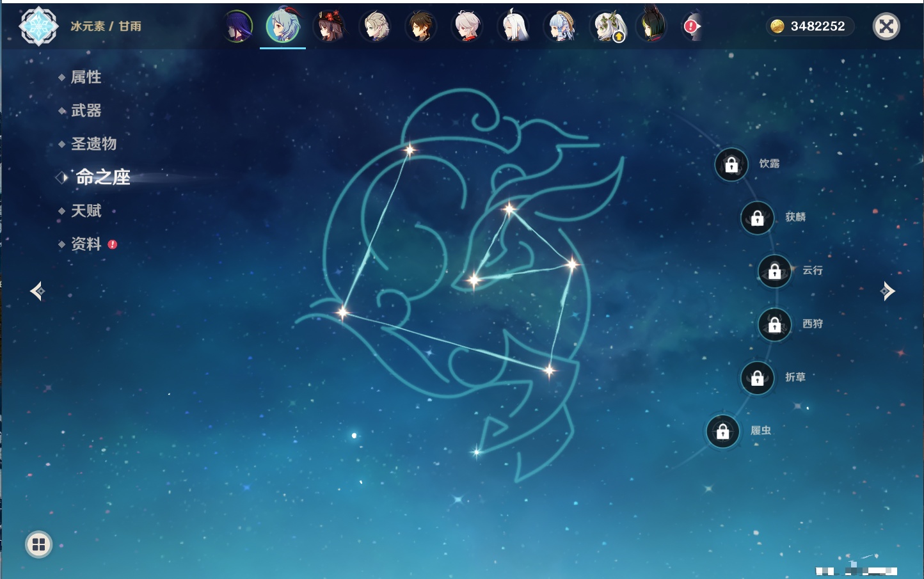Click the 饮露 constellation label
This screenshot has height=579, width=924.
(769, 164)
